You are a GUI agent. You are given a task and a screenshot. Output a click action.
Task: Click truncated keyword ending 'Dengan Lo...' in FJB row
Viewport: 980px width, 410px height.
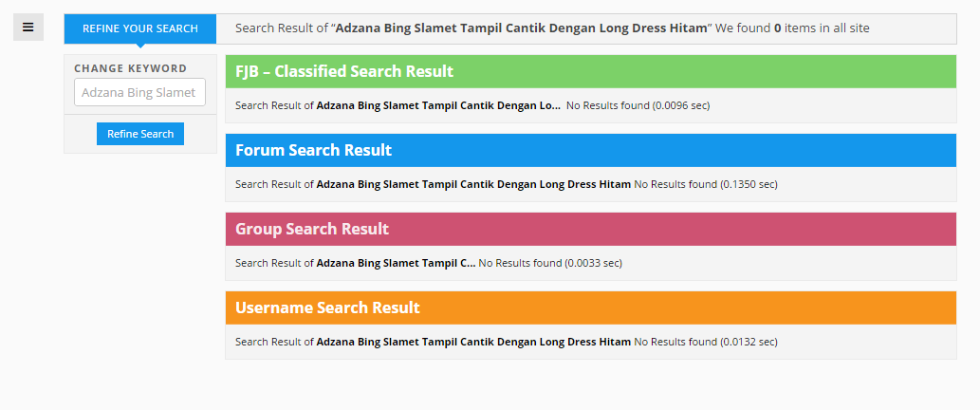point(438,105)
